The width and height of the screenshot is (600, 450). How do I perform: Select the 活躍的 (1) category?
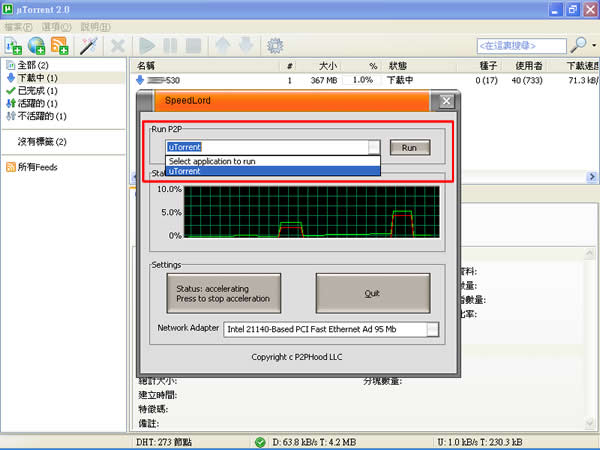32,103
